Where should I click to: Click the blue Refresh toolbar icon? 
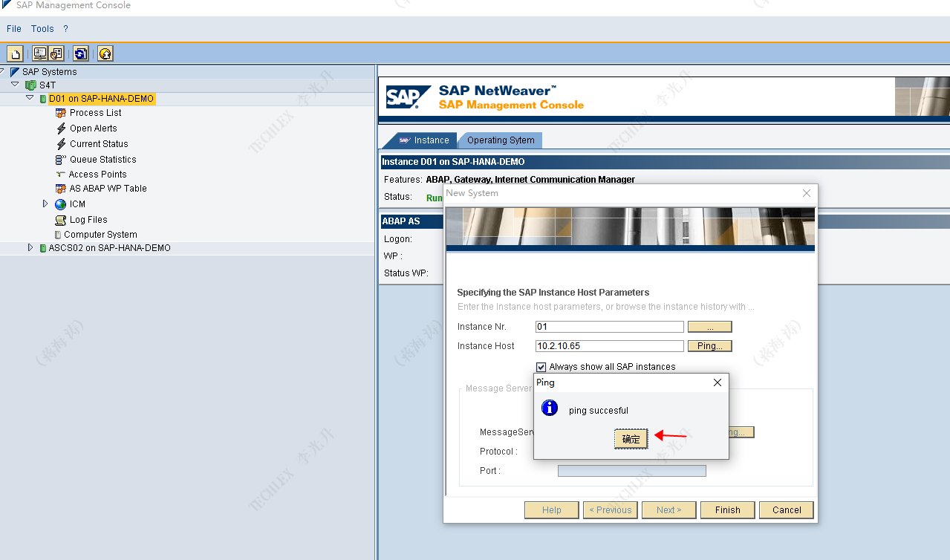(x=81, y=53)
